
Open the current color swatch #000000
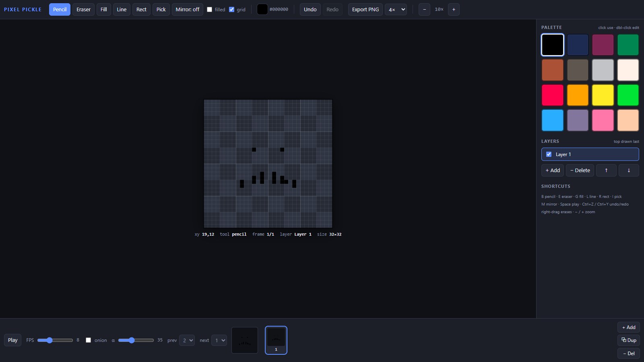(x=262, y=9)
